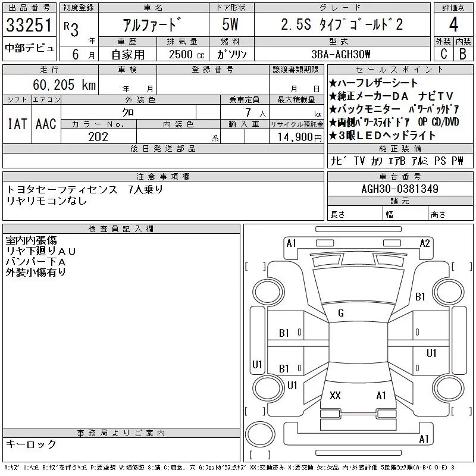Select the office notice キーロック
This screenshot has width=476, height=476.
(32, 444)
